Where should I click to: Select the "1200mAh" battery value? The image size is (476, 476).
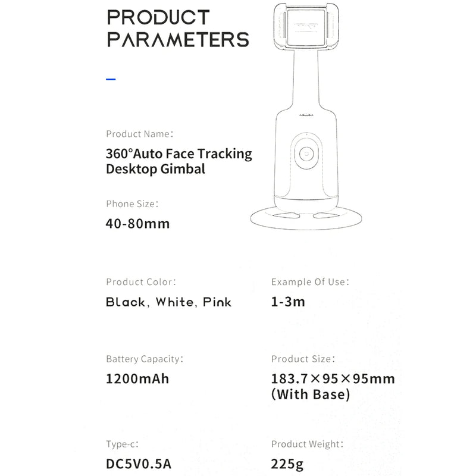point(137,378)
